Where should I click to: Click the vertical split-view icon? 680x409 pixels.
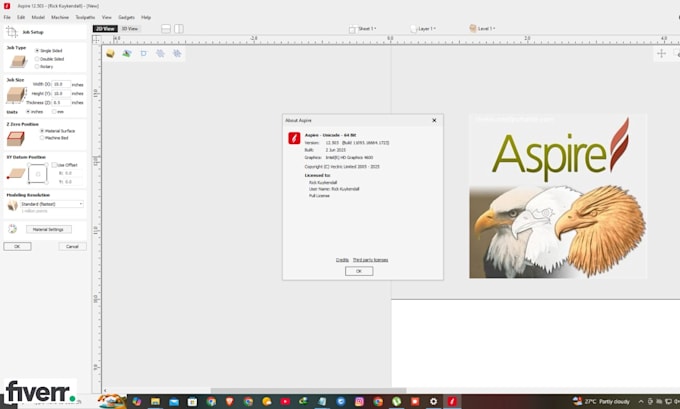pyautogui.click(x=179, y=29)
